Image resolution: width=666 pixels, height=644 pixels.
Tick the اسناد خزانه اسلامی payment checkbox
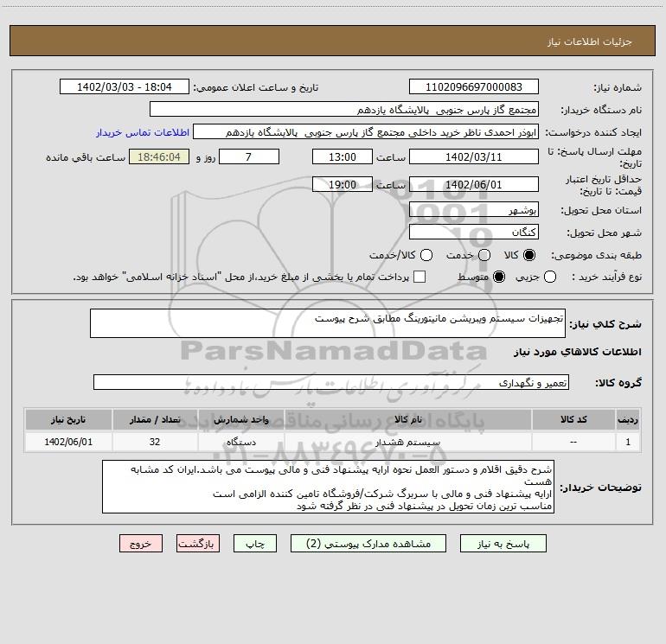pyautogui.click(x=419, y=277)
